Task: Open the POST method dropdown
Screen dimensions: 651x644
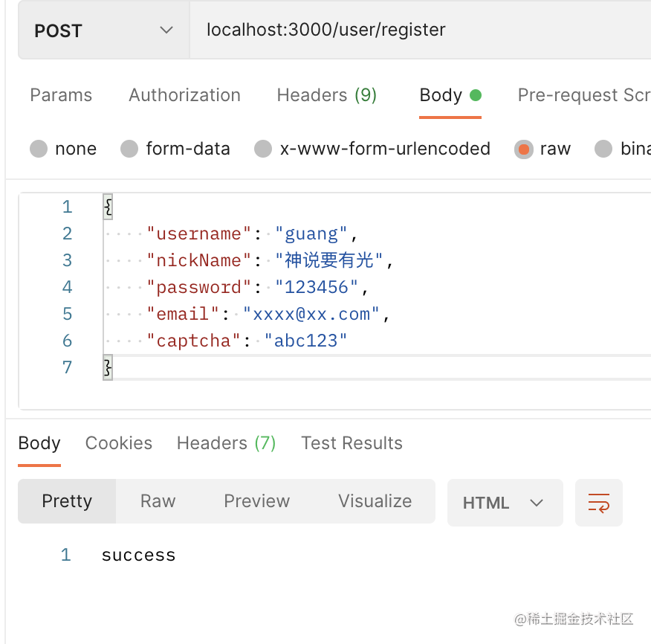Action: tap(103, 30)
